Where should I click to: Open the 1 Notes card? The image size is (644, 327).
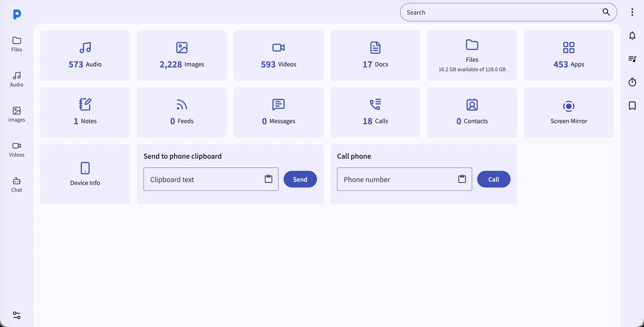tap(85, 112)
